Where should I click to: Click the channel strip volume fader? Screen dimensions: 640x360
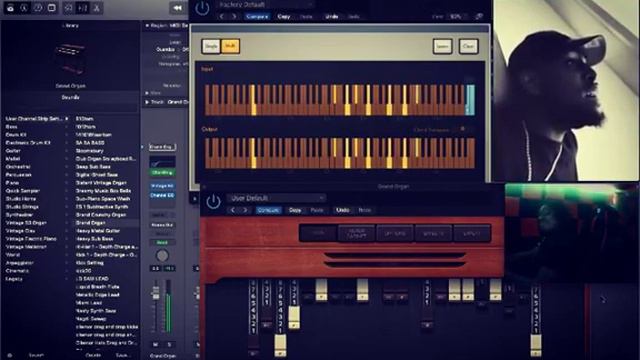[x=156, y=293]
